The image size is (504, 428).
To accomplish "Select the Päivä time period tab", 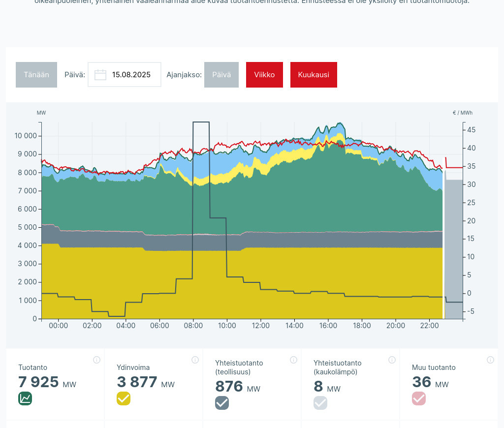I will [x=221, y=75].
